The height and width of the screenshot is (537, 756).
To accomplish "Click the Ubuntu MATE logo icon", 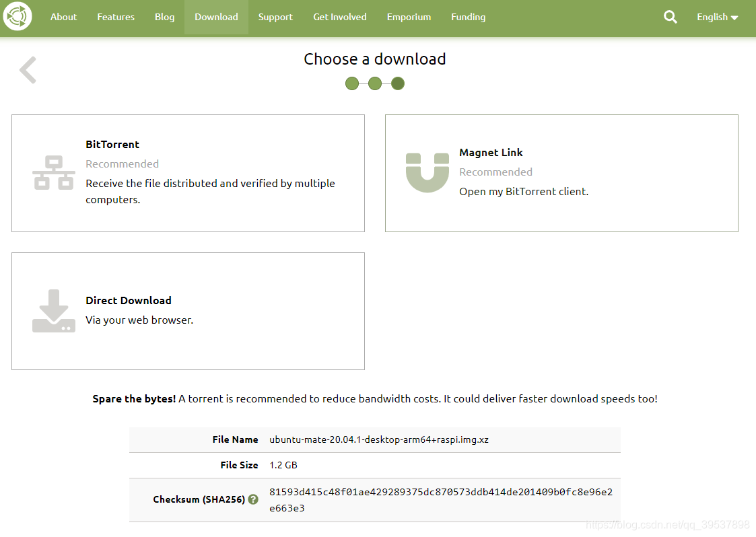I will point(18,16).
